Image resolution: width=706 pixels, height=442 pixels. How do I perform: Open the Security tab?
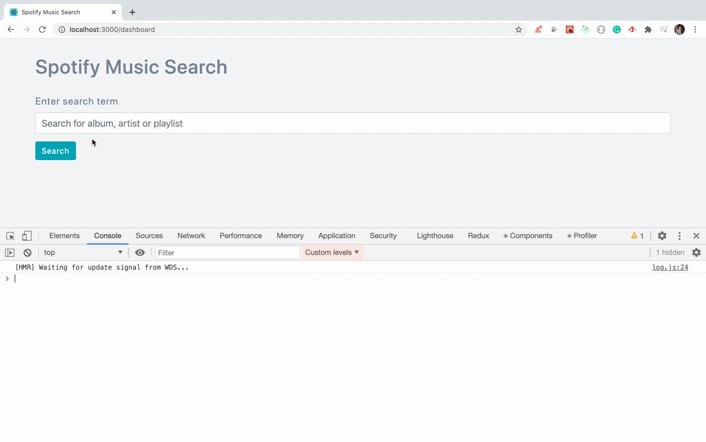pos(383,236)
